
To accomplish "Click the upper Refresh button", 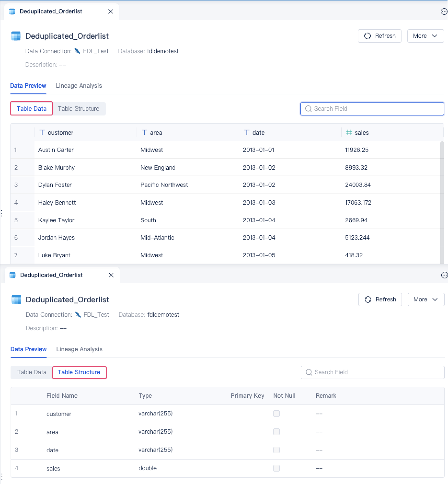I will coord(380,36).
